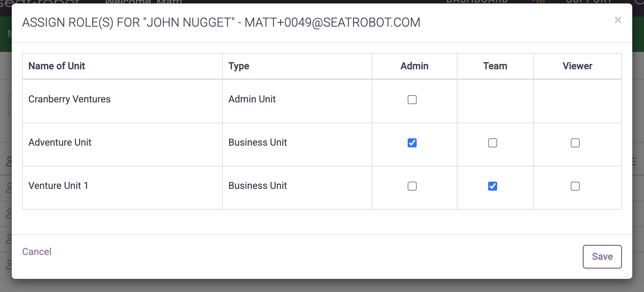Image resolution: width=644 pixels, height=292 pixels.
Task: Select the Cranberry Ventures unit name
Action: (x=69, y=99)
